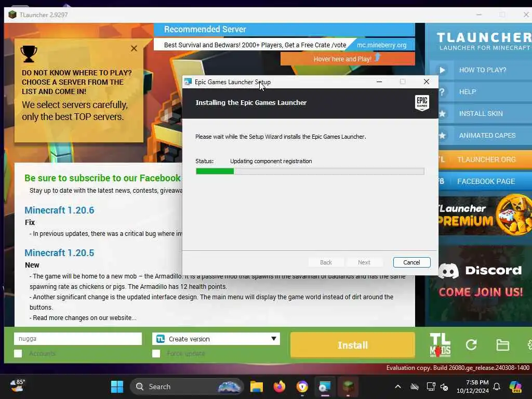
Task: Click the Epic installer taskbar icon
Action: click(x=325, y=387)
